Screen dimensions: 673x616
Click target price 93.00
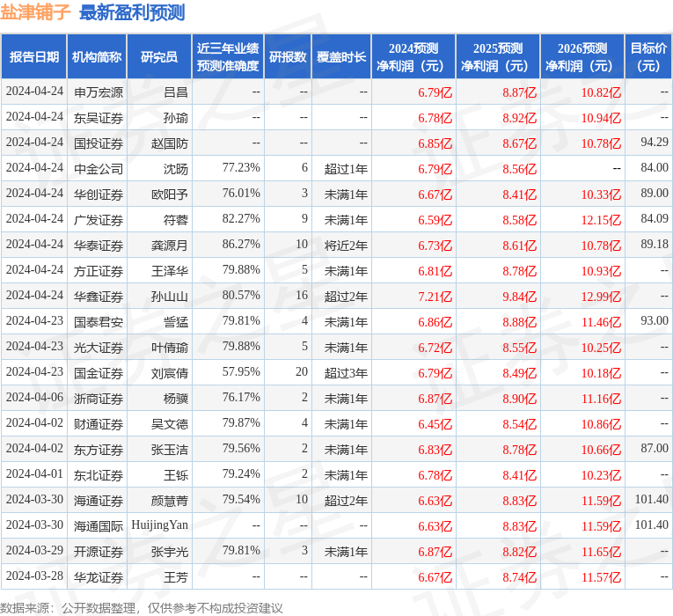[655, 320]
